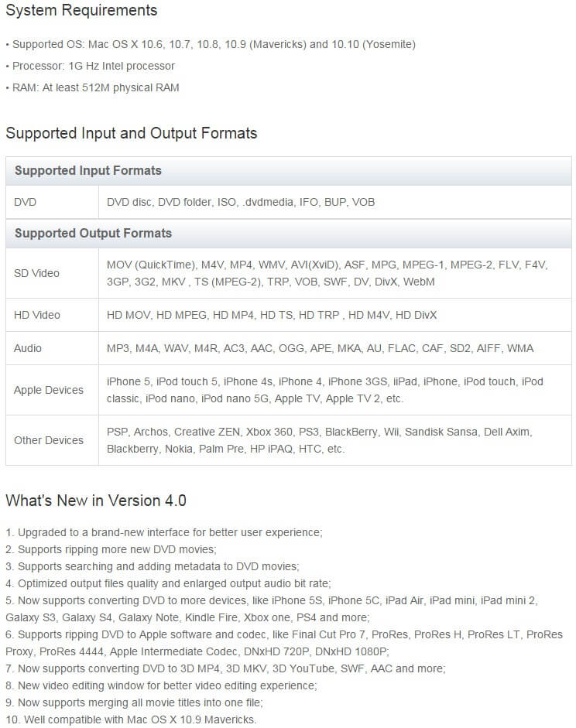
Task: Click the Apple Devices row label
Action: click(48, 390)
